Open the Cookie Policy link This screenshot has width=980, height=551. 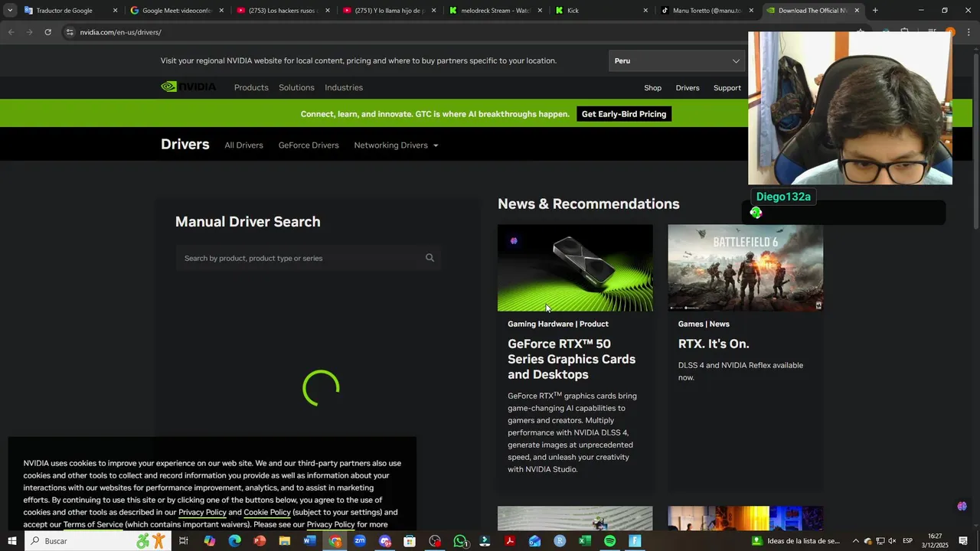tap(267, 512)
